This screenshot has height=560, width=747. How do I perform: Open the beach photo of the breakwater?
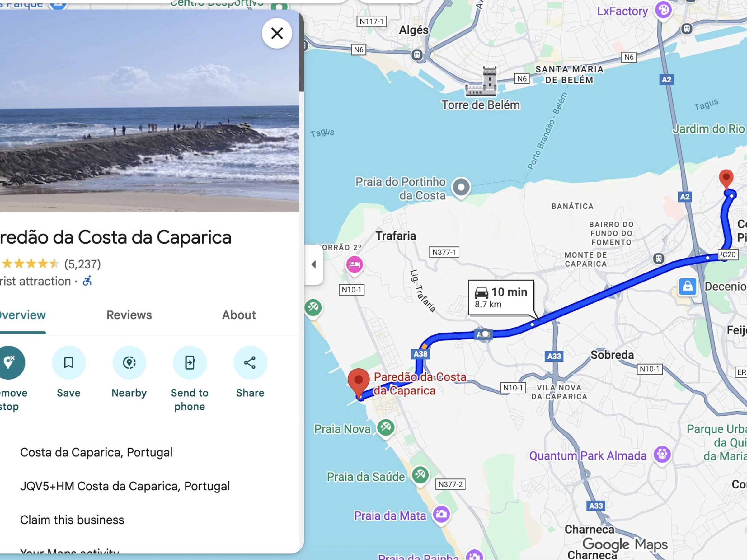tap(150, 111)
